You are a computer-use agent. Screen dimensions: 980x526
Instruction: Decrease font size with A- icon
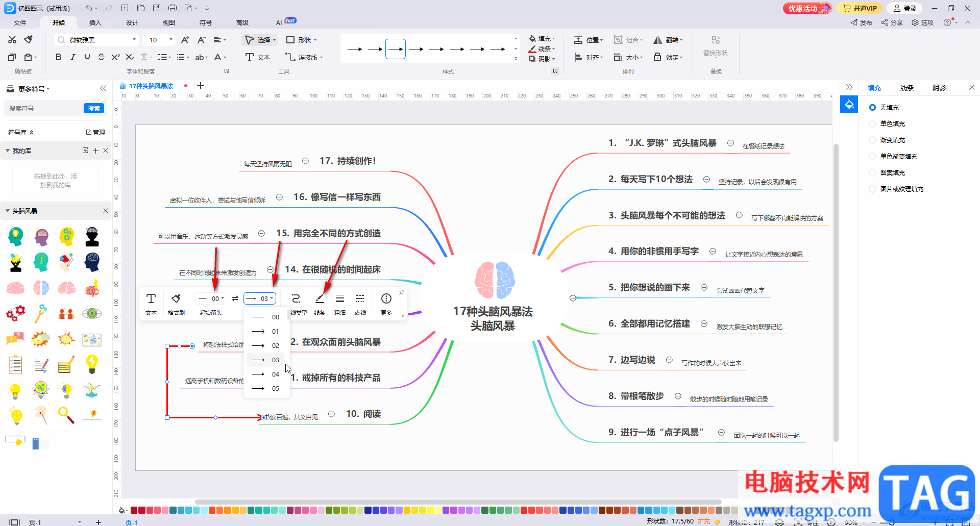(201, 40)
